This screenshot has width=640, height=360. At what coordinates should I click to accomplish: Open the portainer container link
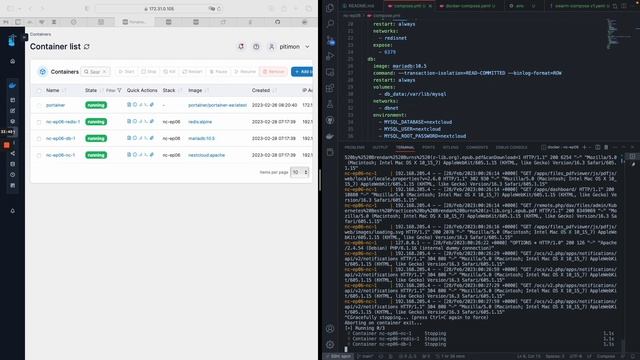coord(56,105)
